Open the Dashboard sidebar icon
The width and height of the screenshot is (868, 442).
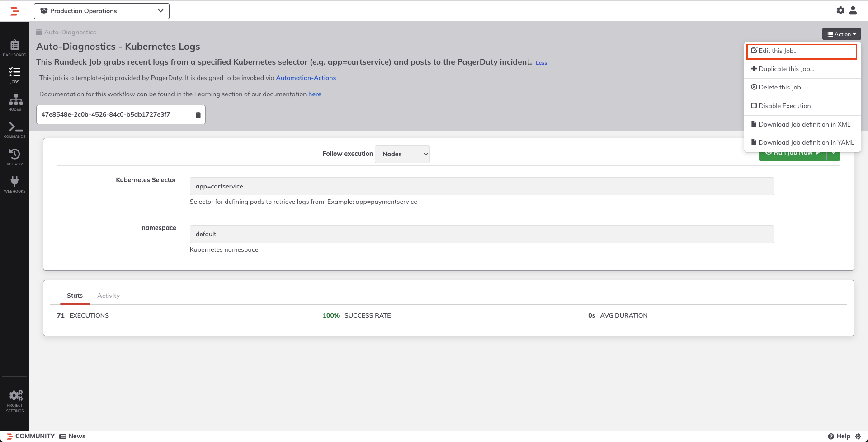[x=14, y=48]
